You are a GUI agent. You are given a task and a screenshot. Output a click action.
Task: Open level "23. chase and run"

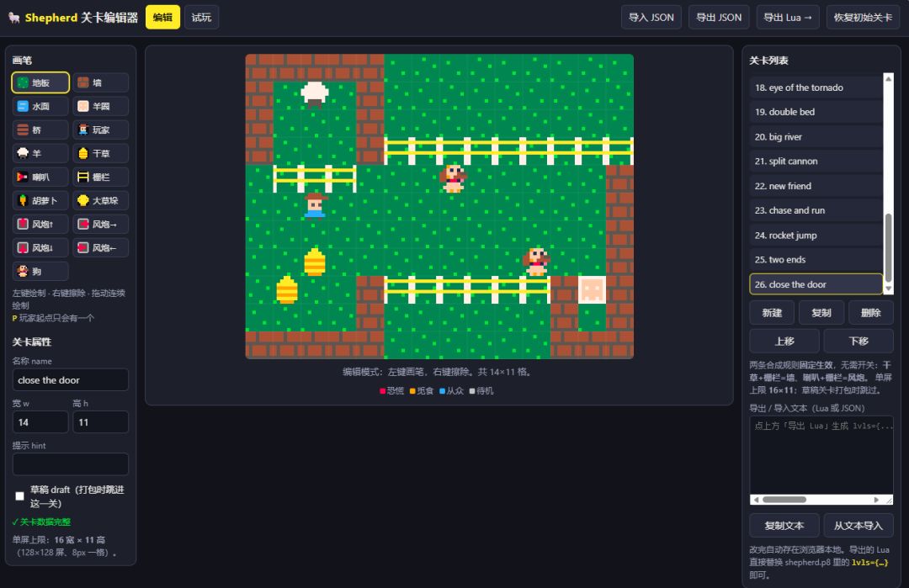pyautogui.click(x=816, y=210)
